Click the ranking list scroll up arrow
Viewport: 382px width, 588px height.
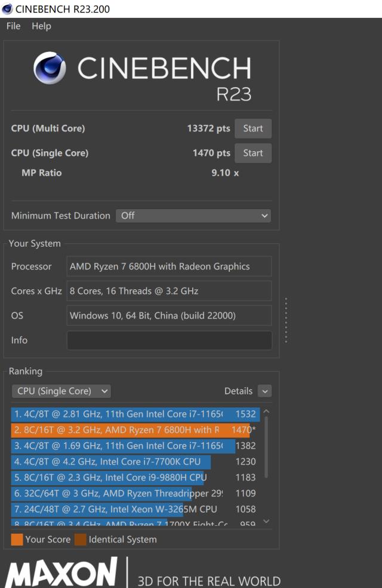point(266,411)
